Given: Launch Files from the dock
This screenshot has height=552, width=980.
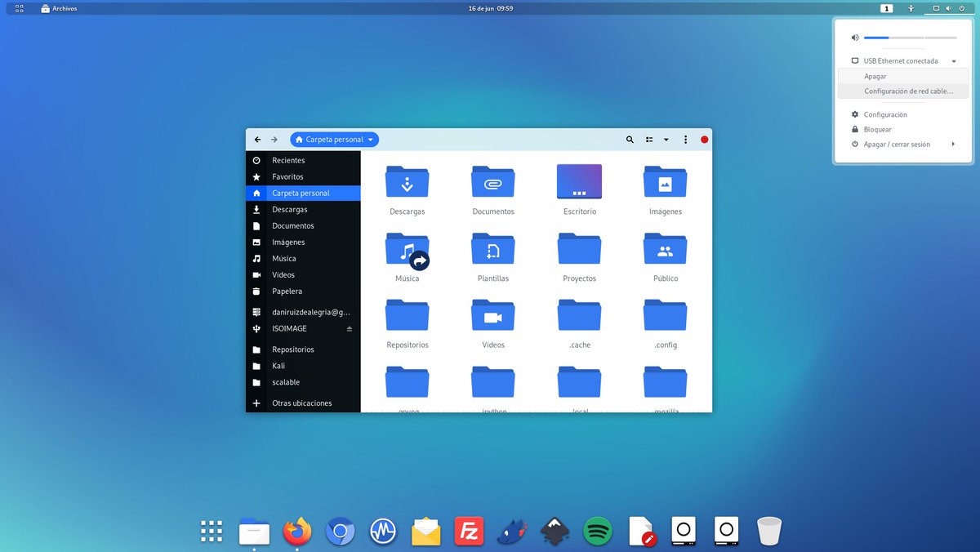Looking at the screenshot, I should pos(254,532).
